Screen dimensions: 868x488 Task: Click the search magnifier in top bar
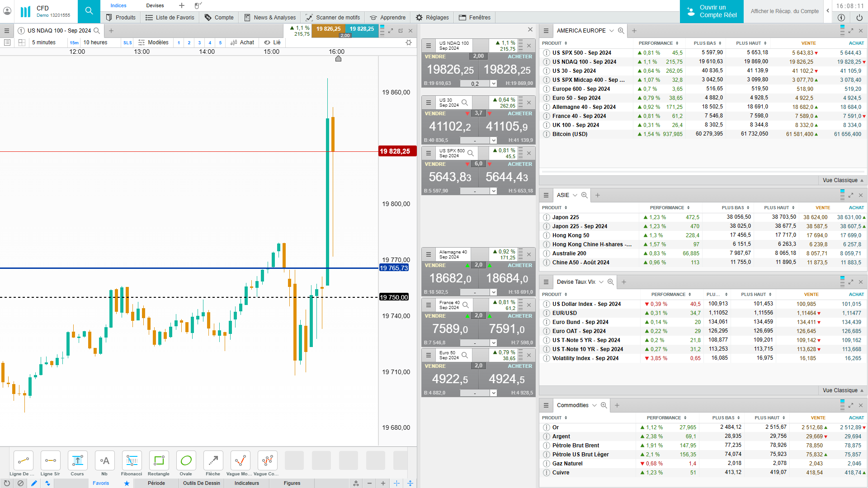coord(89,11)
